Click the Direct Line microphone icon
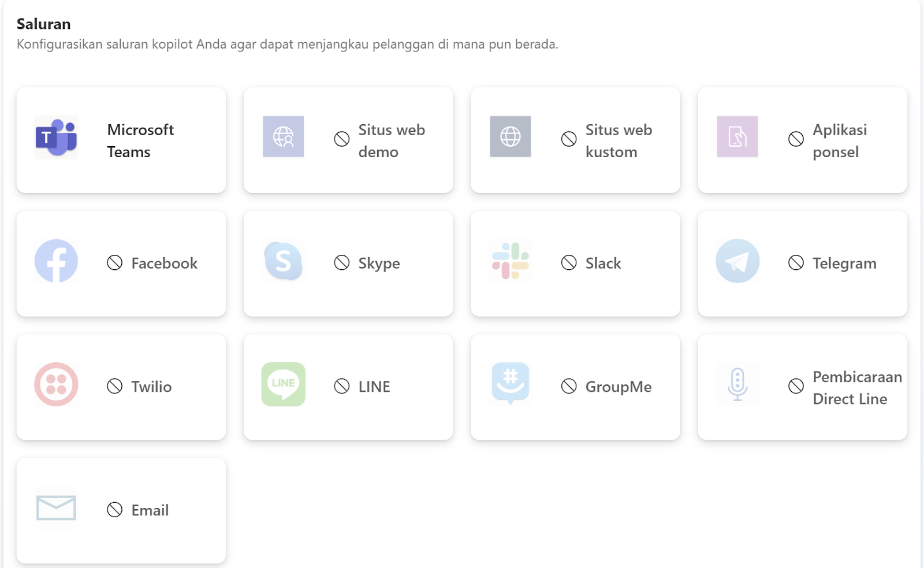The image size is (924, 568). (737, 384)
